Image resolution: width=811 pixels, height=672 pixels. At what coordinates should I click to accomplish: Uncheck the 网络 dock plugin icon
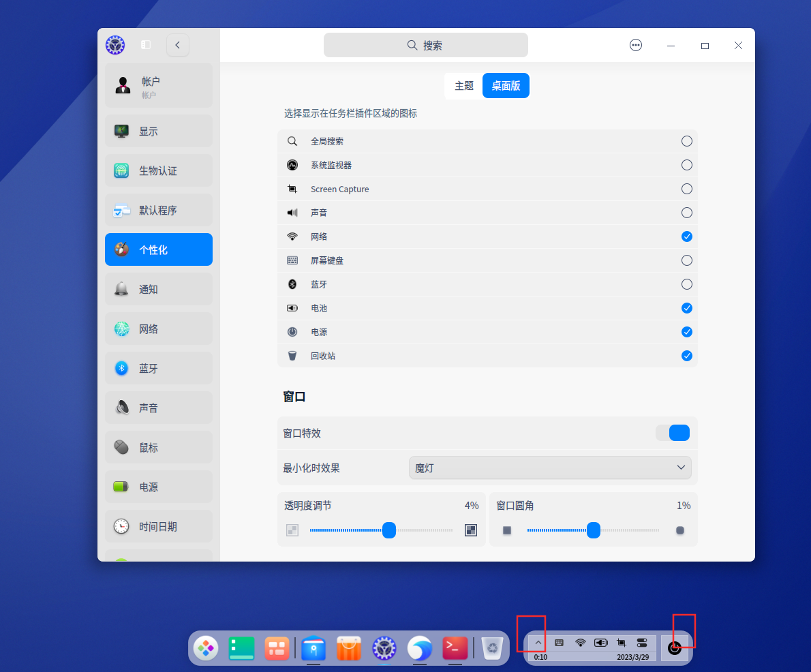pyautogui.click(x=687, y=236)
